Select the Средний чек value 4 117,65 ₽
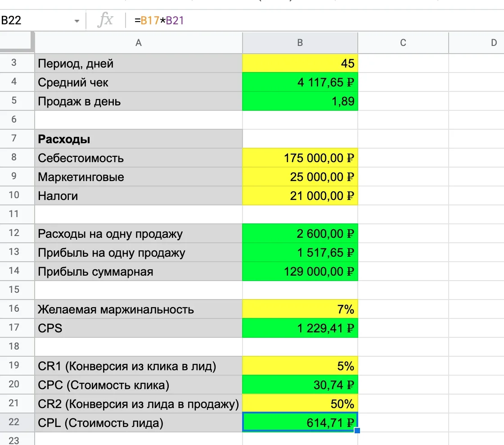504x445 pixels. click(x=300, y=82)
